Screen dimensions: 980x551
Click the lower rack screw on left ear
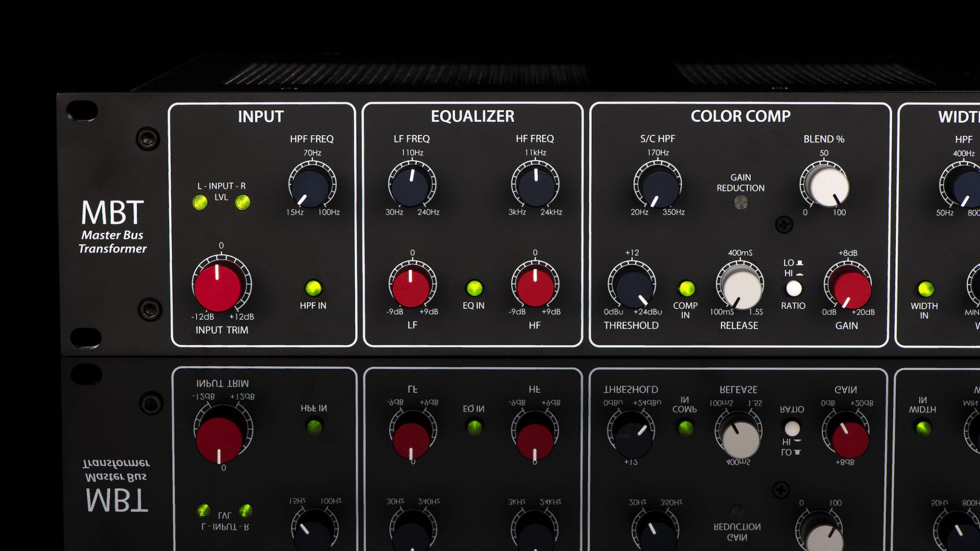click(150, 310)
